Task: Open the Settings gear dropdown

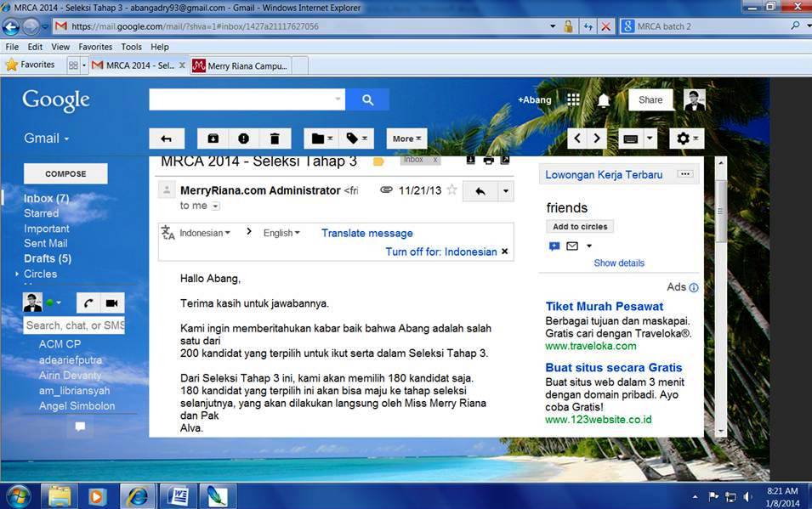Action: (x=687, y=139)
